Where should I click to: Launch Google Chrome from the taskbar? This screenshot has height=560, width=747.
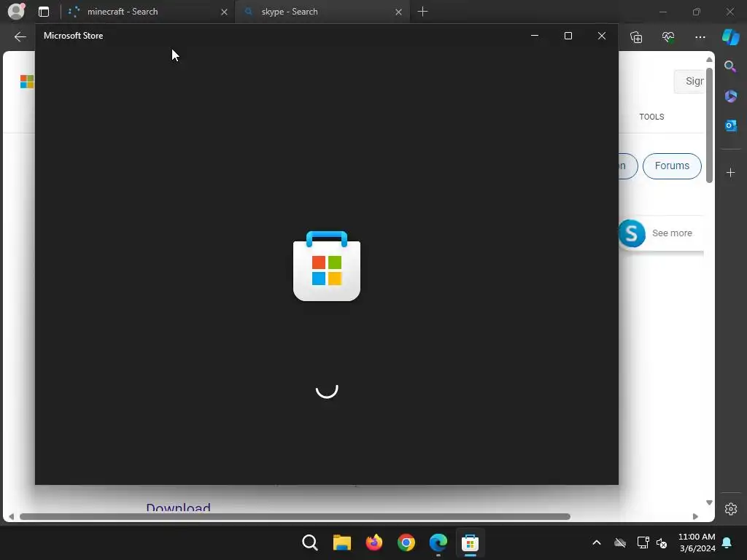coord(406,542)
